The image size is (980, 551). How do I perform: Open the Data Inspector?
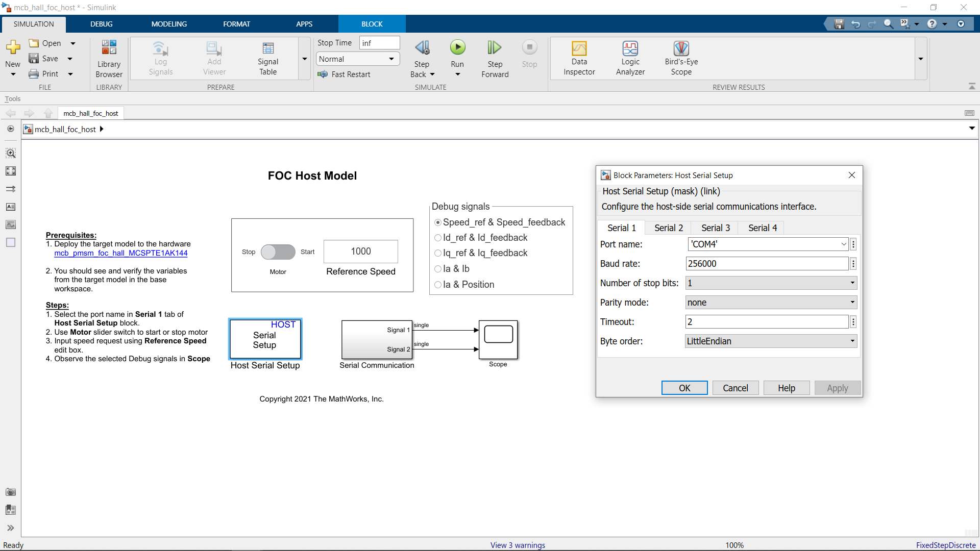coord(579,58)
